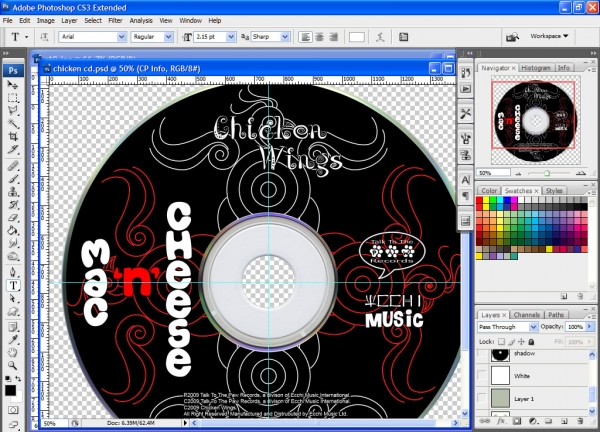600x432 pixels.
Task: Toggle text orientation button
Action: pyautogui.click(x=44, y=37)
